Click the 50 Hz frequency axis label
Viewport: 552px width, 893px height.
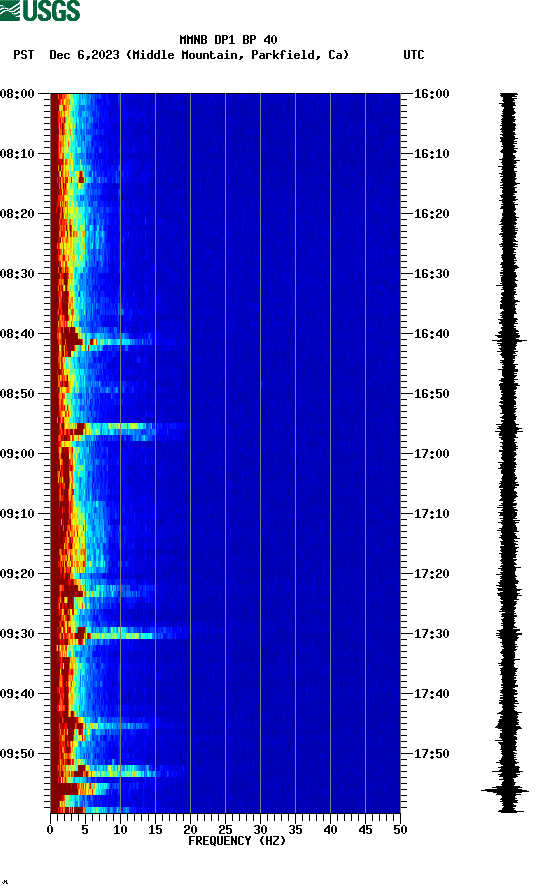tap(400, 830)
